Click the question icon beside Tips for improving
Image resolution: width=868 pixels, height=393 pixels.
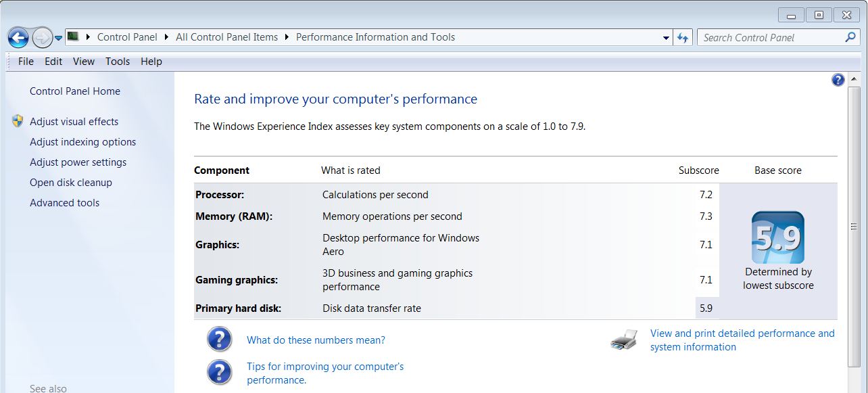tap(219, 372)
